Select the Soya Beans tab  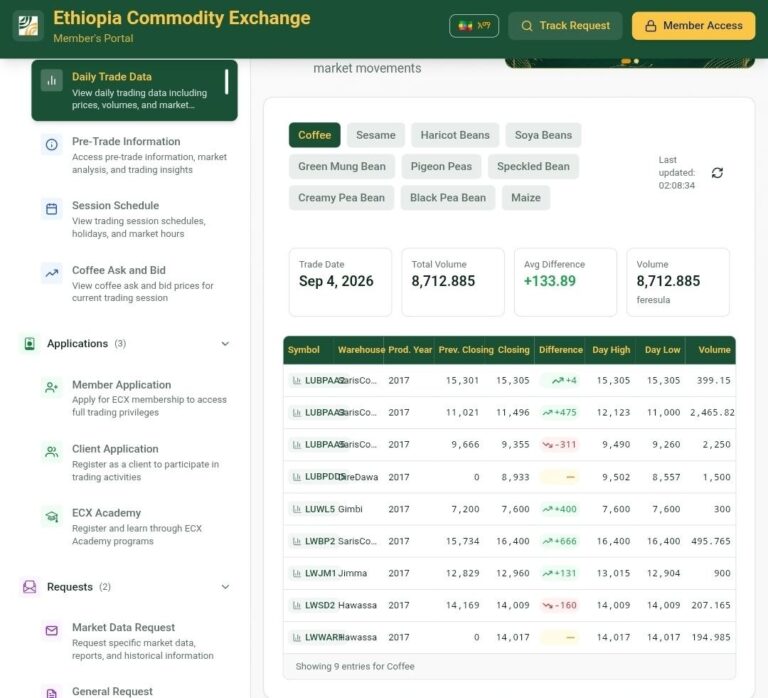(x=543, y=135)
